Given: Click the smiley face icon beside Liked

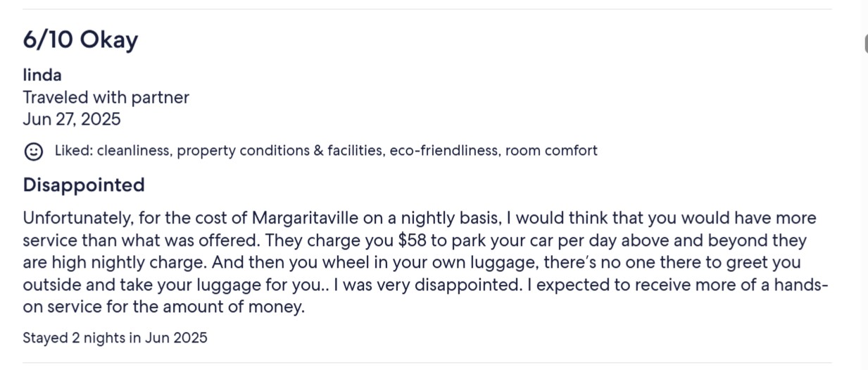Looking at the screenshot, I should coord(33,151).
